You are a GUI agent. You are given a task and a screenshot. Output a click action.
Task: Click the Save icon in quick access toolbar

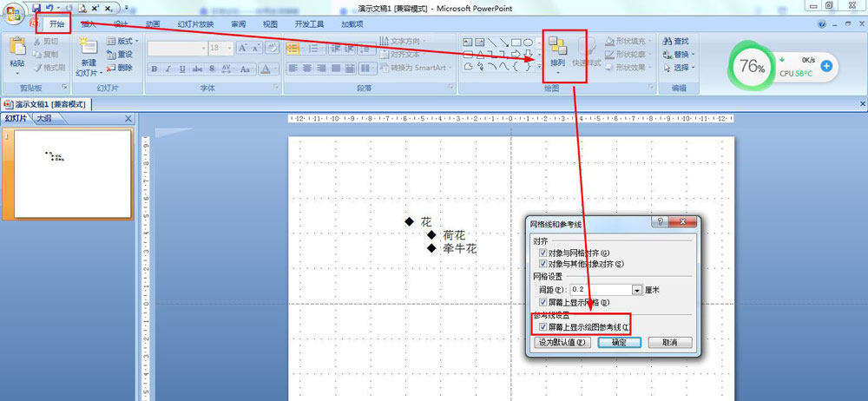(x=36, y=7)
